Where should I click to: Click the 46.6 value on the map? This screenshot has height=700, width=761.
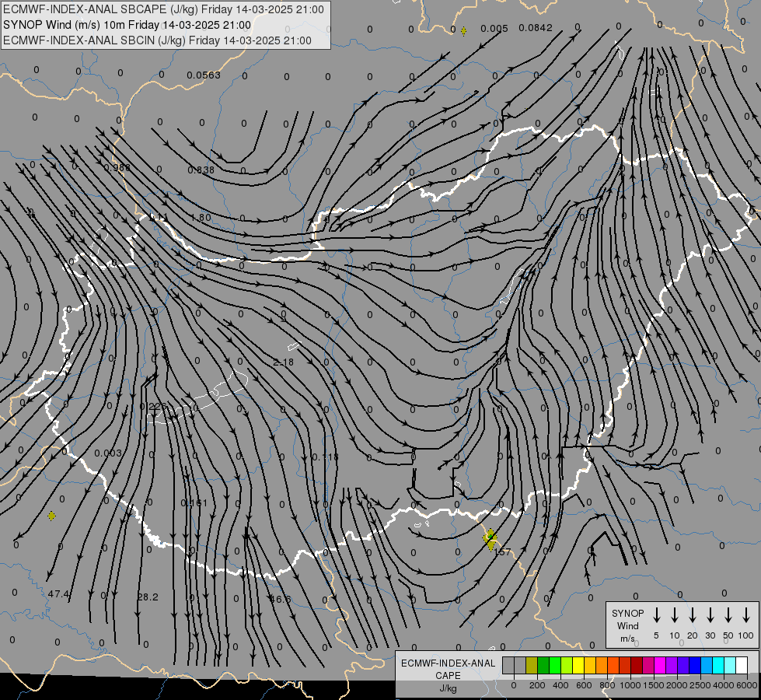point(280,600)
